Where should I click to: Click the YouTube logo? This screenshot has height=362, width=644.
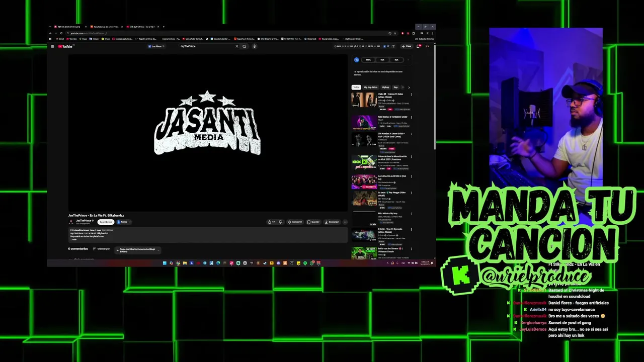click(65, 46)
